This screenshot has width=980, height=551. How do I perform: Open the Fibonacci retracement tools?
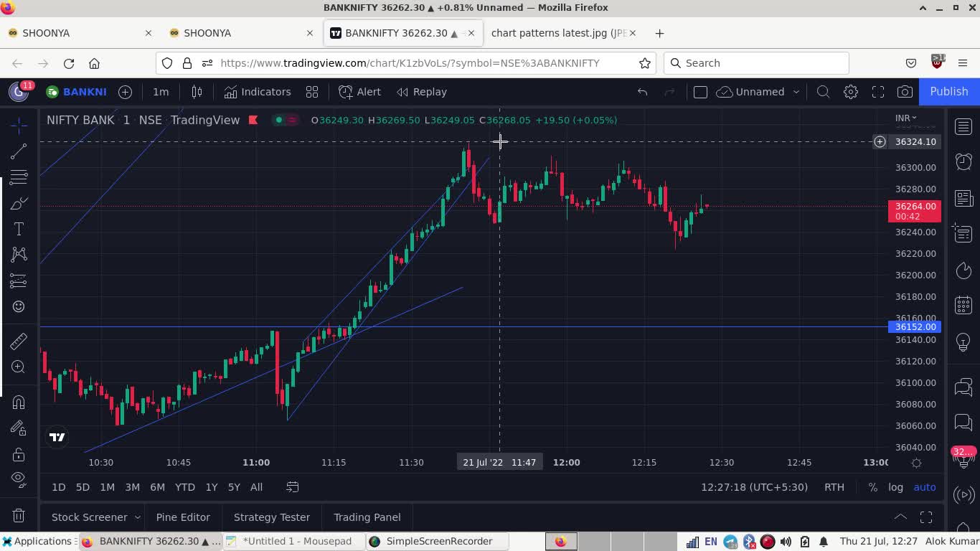[19, 176]
